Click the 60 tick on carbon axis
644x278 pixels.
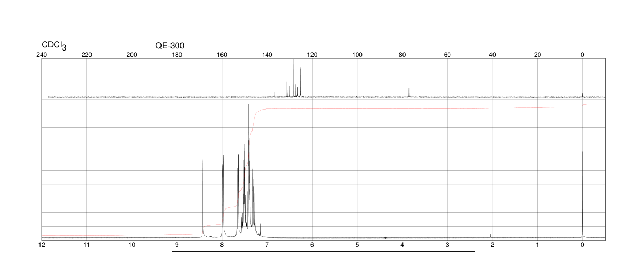(447, 55)
